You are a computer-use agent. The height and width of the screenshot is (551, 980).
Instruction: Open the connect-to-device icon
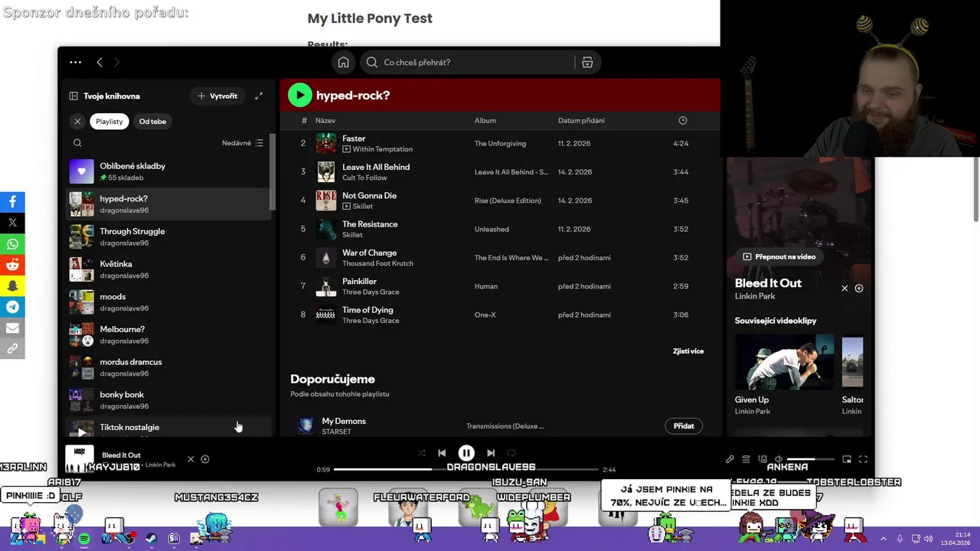(x=763, y=459)
